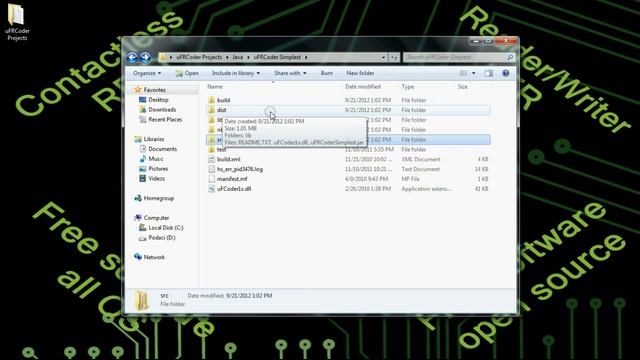Open Homegroup in the navigation pane
Screen dimensions: 640x360
tap(158, 198)
